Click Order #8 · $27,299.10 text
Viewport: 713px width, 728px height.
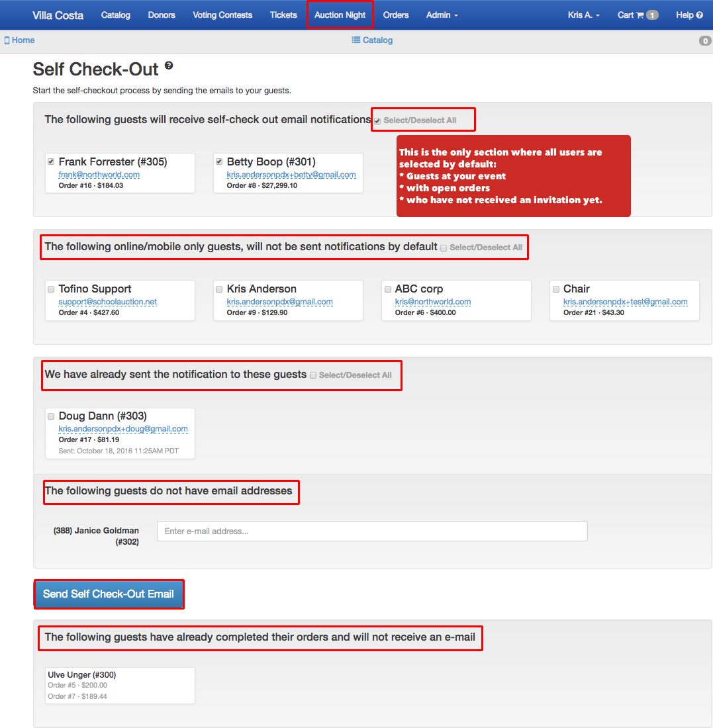click(x=262, y=186)
